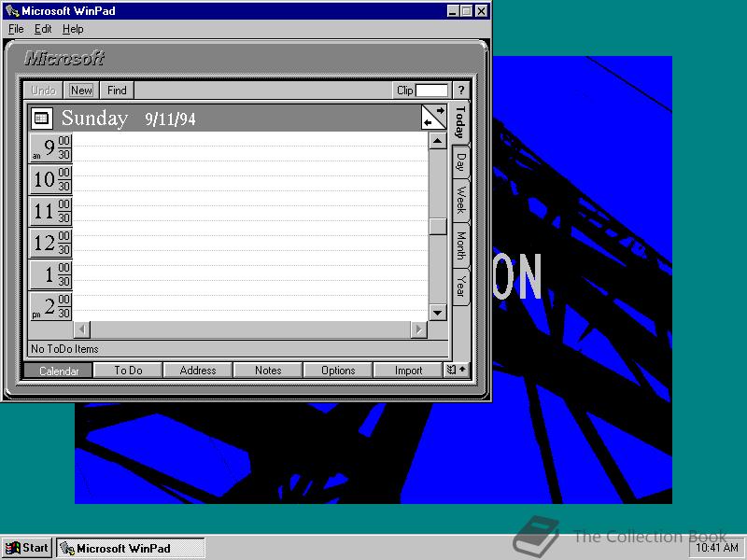
Task: Click Microsoft WinPad taskbar button
Action: 131,548
